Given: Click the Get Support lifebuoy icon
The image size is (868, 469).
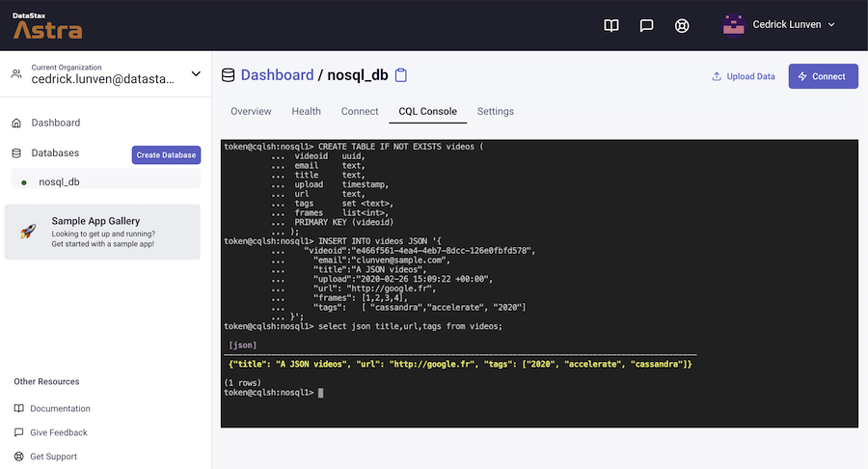Looking at the screenshot, I should coord(19,456).
